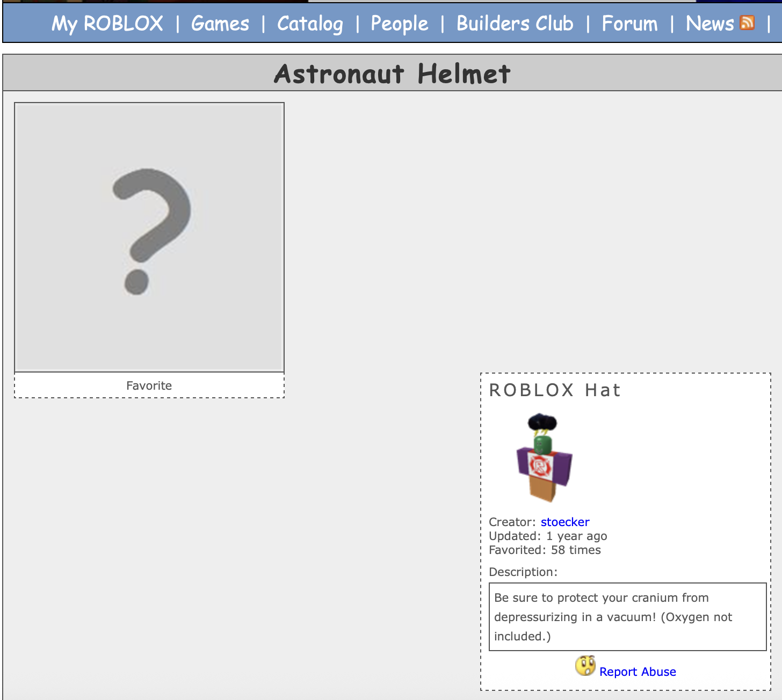Click stoecker's avatar thumbnail

tap(544, 458)
